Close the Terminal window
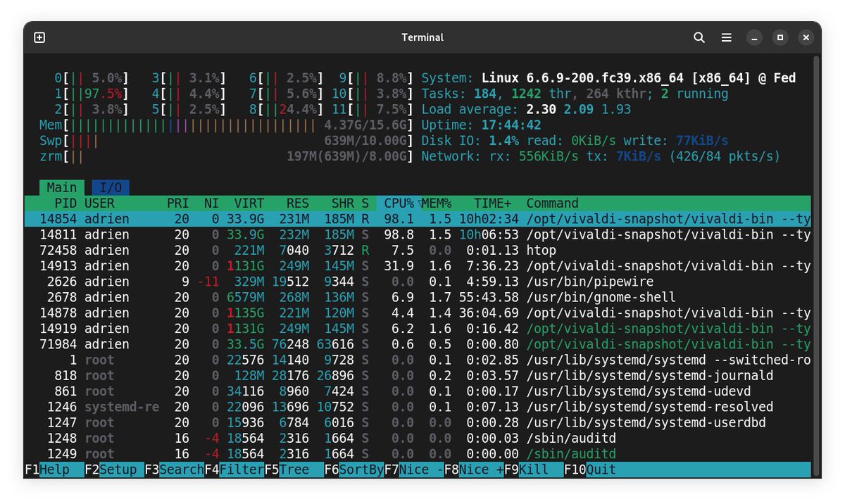The image size is (845, 504). click(806, 38)
